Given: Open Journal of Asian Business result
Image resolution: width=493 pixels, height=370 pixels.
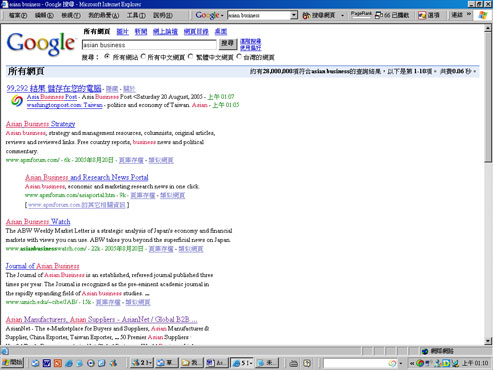Looking at the screenshot, I should (x=42, y=266).
